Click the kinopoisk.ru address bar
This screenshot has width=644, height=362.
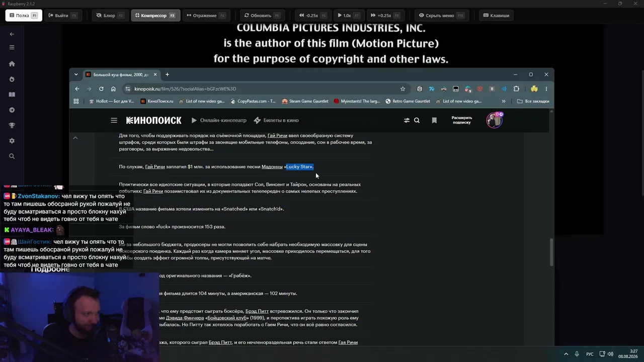(266, 89)
